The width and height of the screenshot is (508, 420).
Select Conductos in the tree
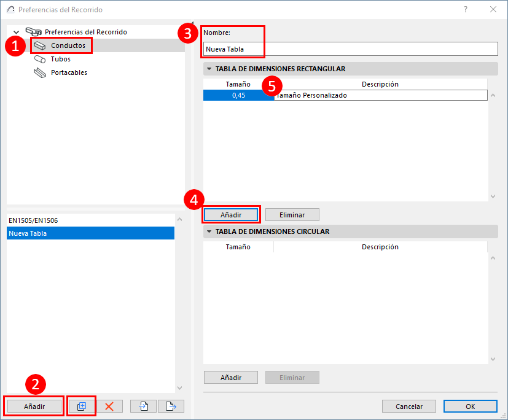coord(68,45)
